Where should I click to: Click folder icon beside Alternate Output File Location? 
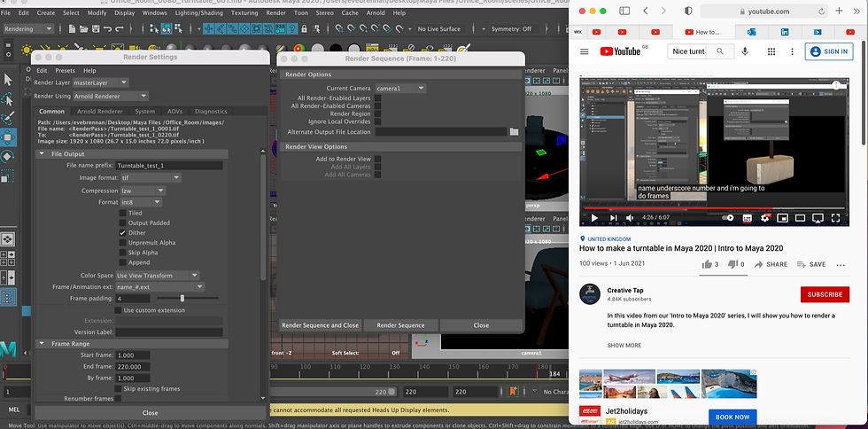[x=515, y=132]
